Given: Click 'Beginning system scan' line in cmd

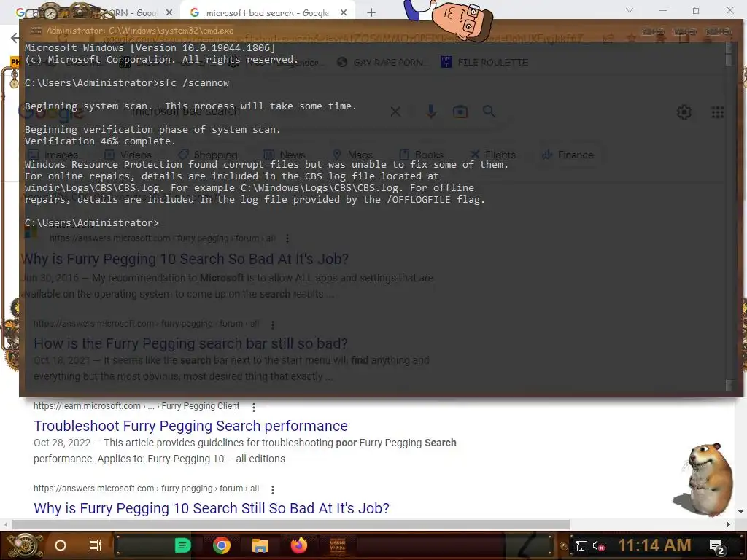Looking at the screenshot, I should coord(190,106).
